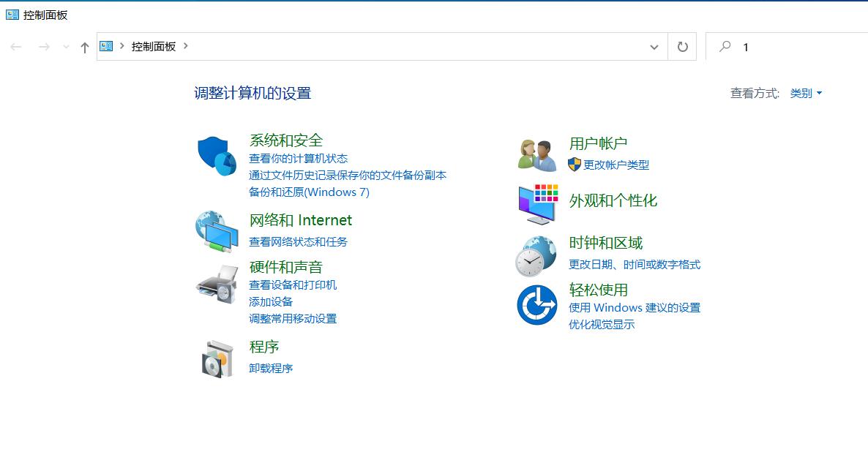Click the refresh icon next to address bar
Viewport: 868px width, 463px height.
point(681,47)
